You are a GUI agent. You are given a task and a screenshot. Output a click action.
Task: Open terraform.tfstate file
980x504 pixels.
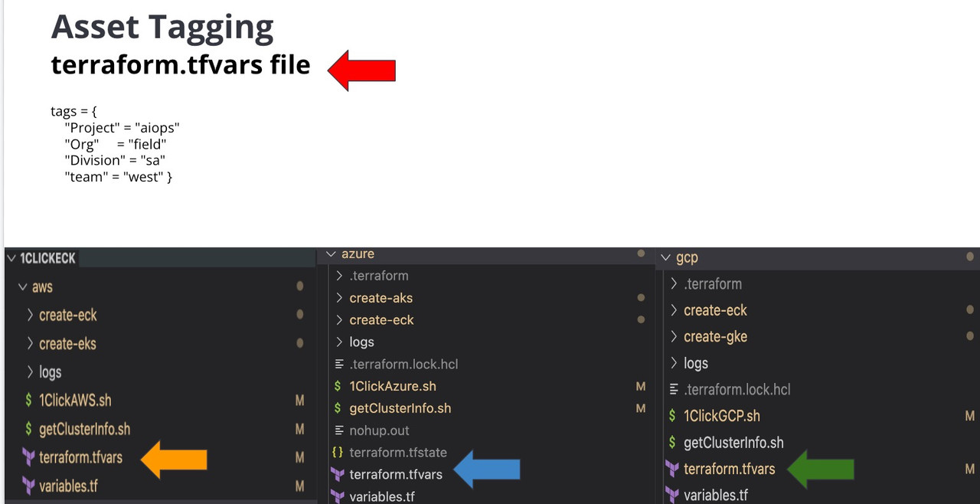[x=398, y=453]
